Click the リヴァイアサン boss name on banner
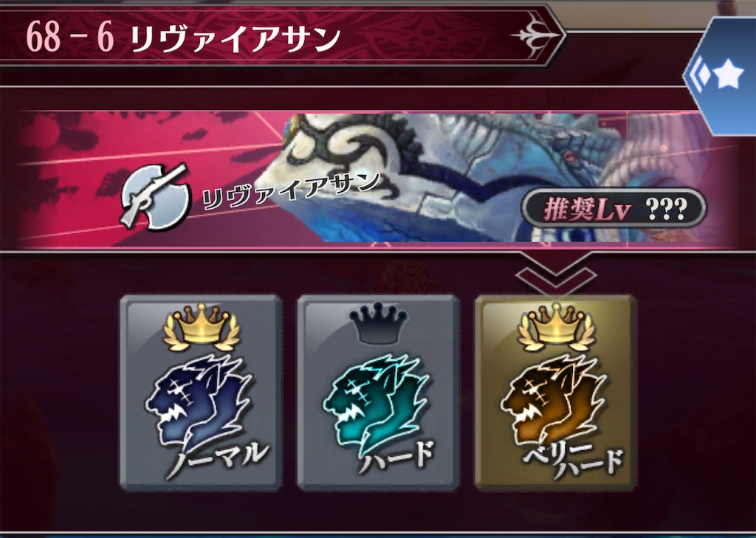Image resolution: width=756 pixels, height=538 pixels. pos(291,191)
